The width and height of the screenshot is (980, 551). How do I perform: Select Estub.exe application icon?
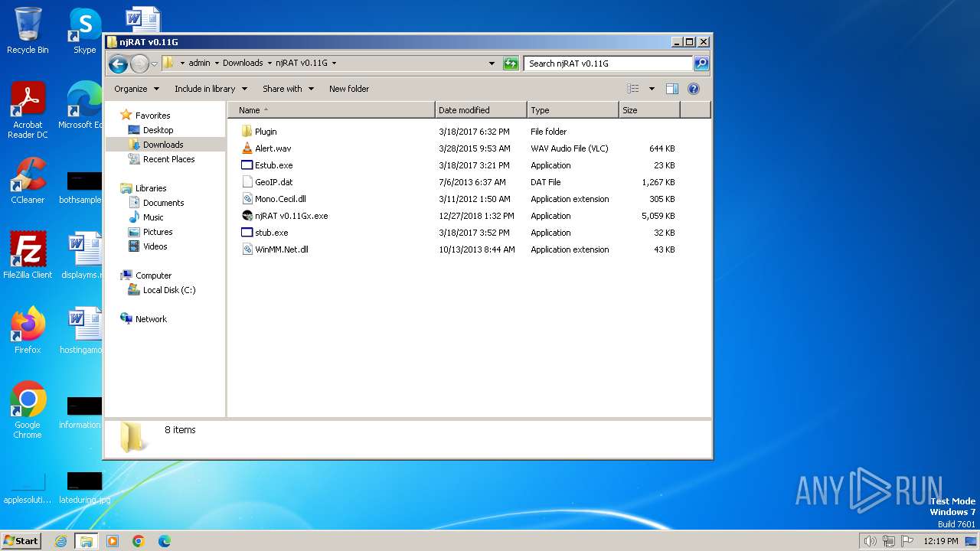247,165
